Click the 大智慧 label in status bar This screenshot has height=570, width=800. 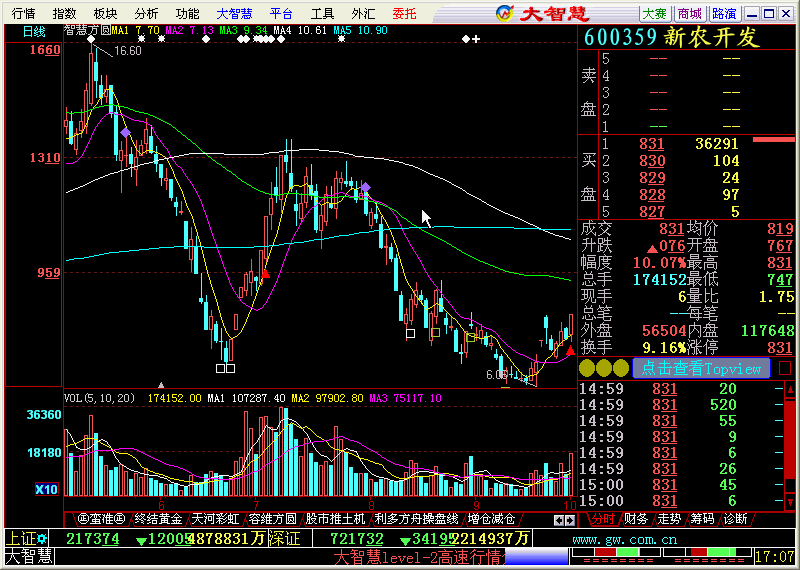pos(29,557)
